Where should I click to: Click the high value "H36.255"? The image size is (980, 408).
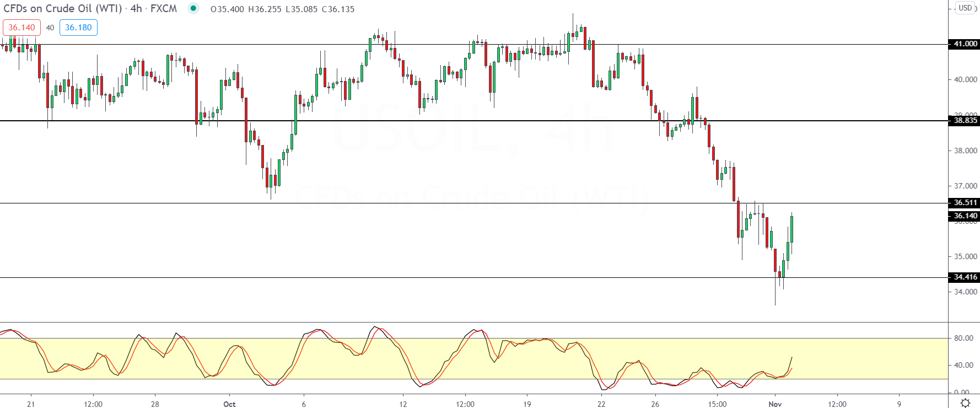click(x=265, y=9)
